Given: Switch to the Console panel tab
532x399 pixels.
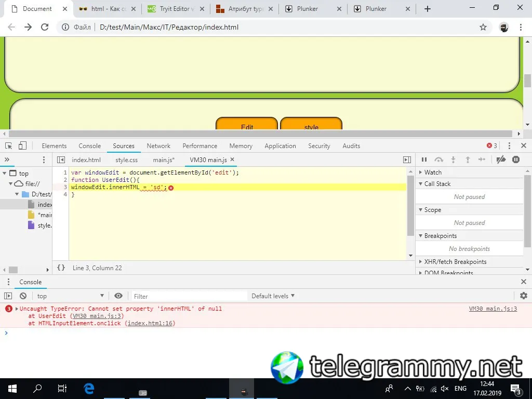Looking at the screenshot, I should (89, 146).
